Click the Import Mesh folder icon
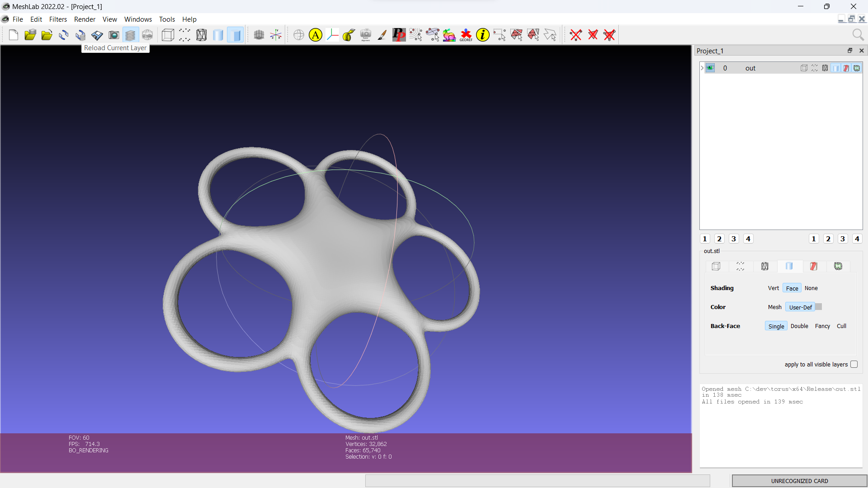Image resolution: width=868 pixels, height=488 pixels. pos(47,35)
